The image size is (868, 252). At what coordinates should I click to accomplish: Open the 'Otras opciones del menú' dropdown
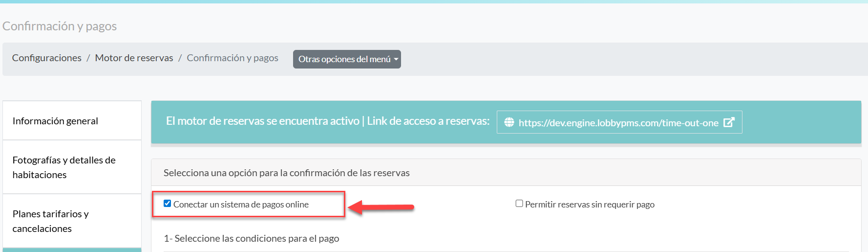pos(344,59)
